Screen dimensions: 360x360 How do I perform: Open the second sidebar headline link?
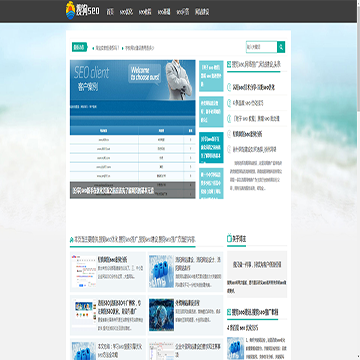pyautogui.click(x=248, y=103)
